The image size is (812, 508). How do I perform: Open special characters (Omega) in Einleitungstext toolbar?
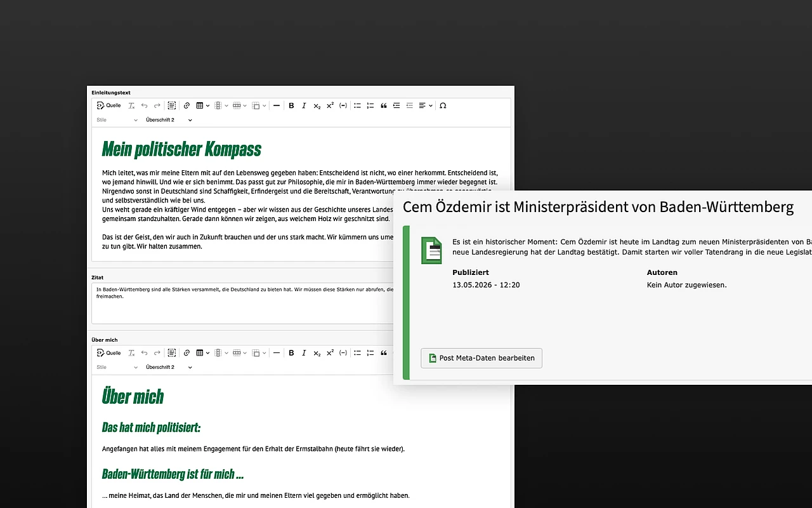tap(443, 105)
